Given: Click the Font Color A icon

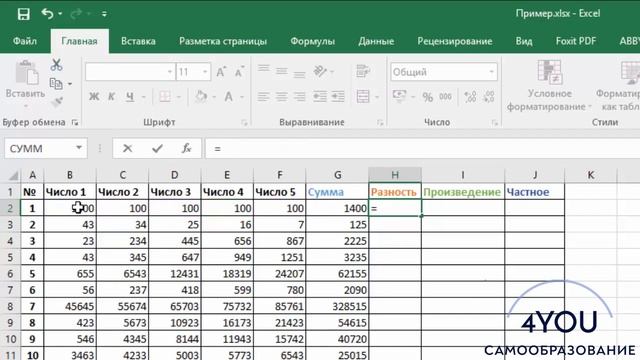Looking at the screenshot, I should pyautogui.click(x=229, y=97).
